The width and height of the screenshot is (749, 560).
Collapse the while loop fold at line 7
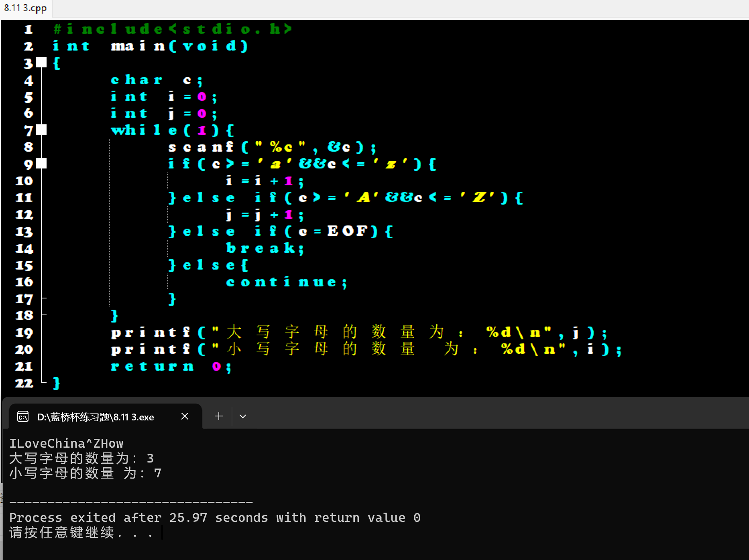point(41,130)
